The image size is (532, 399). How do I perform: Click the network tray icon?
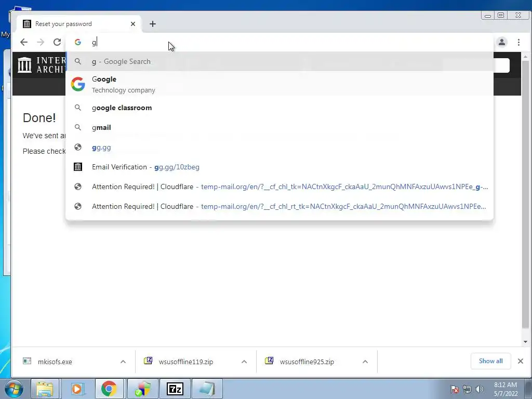pos(467,389)
